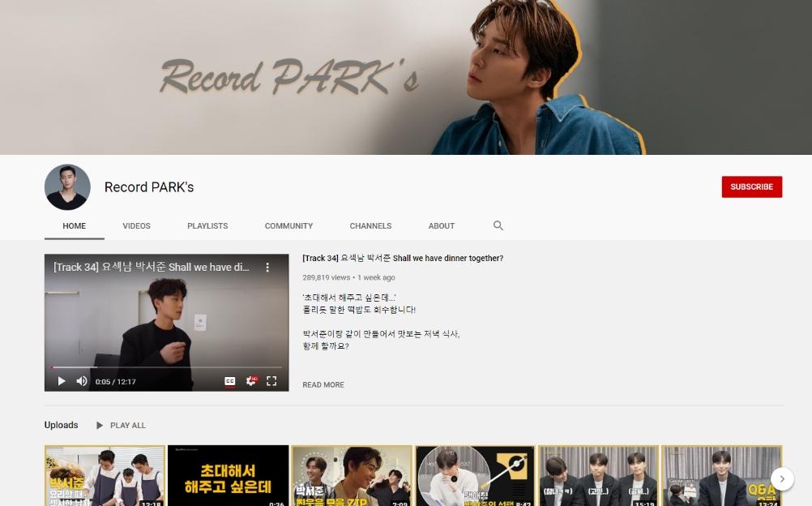Open the three-dot menu on video
Viewport: 812px width, 506px height.
(x=267, y=268)
